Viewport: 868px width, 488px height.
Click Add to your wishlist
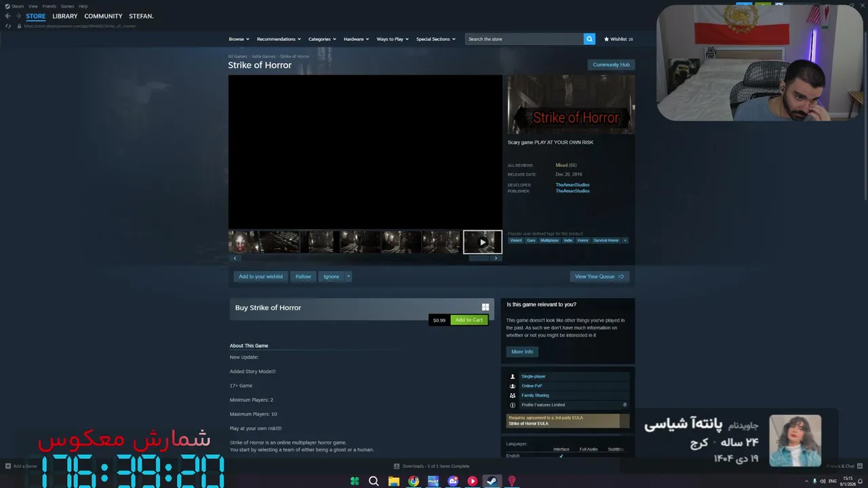(x=261, y=277)
